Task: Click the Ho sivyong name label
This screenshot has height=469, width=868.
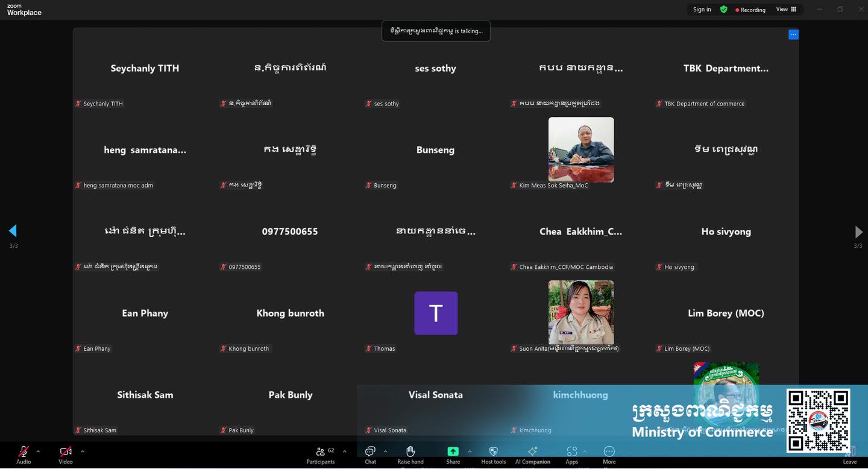Action: [x=679, y=267]
